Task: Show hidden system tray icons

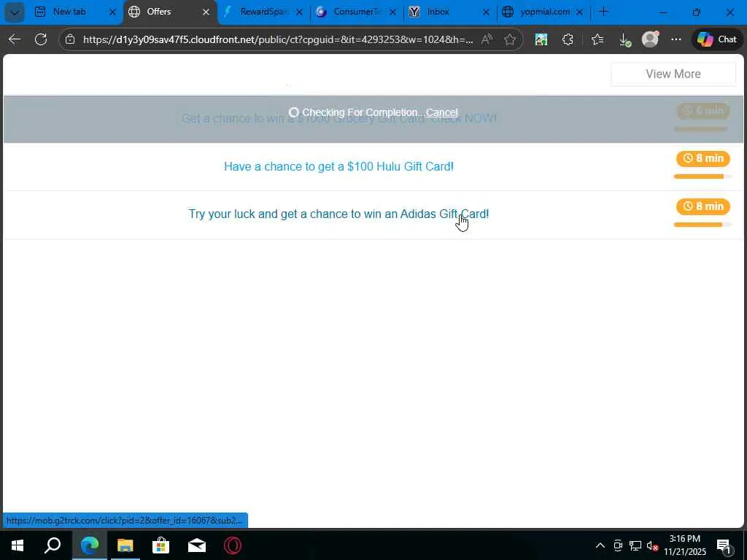Action: click(600, 545)
